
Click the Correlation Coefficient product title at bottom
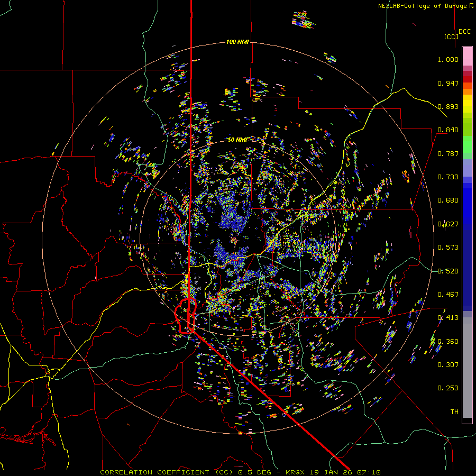(x=155, y=472)
